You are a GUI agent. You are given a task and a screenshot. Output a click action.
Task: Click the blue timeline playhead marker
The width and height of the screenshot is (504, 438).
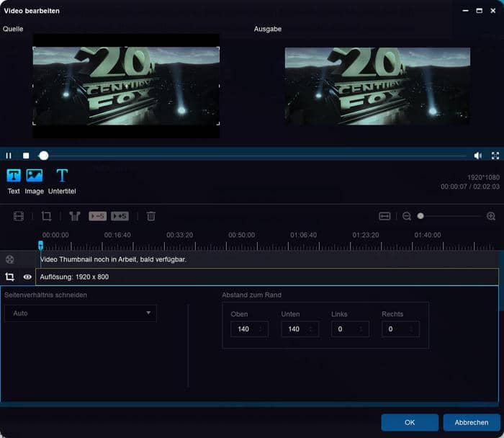click(x=41, y=246)
